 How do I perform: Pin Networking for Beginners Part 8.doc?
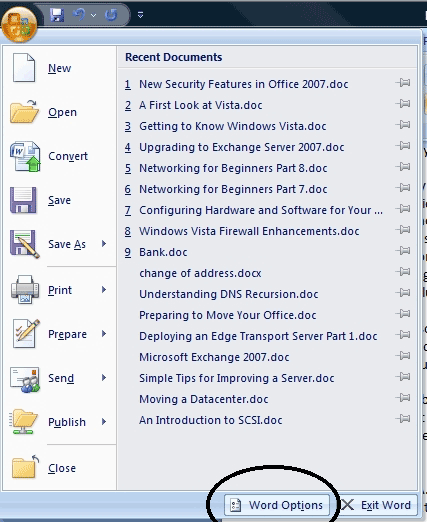[x=403, y=167]
